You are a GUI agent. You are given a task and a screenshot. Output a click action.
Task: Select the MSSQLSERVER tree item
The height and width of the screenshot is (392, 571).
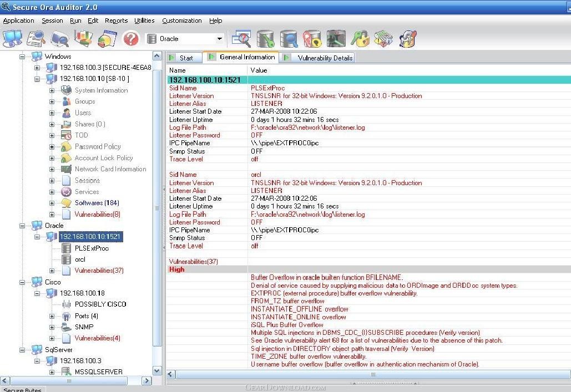tap(99, 372)
